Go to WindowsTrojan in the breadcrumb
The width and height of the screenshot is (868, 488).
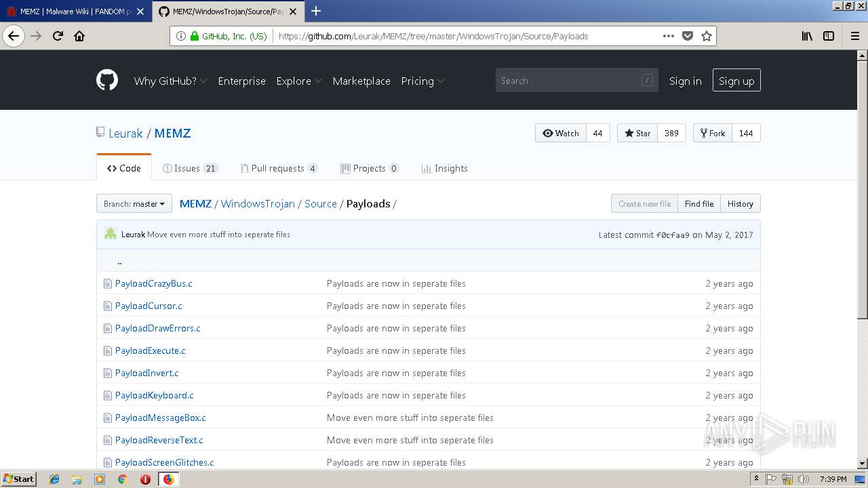[258, 203]
